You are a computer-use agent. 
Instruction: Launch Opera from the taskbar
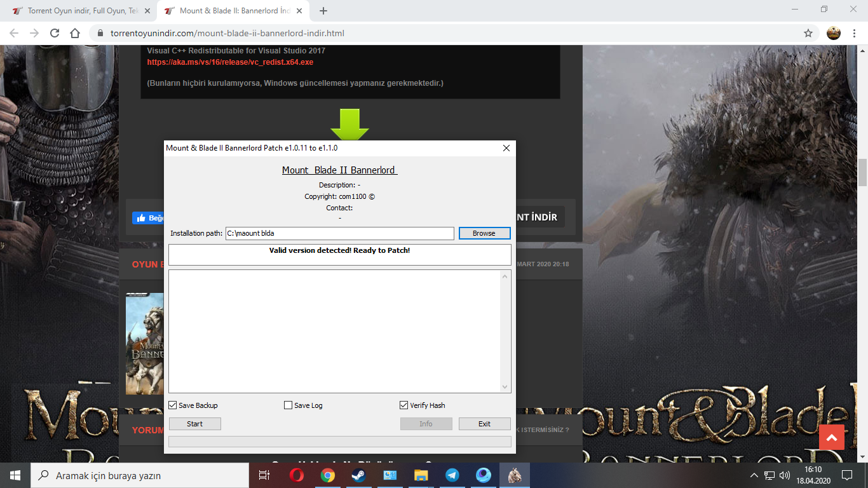pyautogui.click(x=296, y=475)
